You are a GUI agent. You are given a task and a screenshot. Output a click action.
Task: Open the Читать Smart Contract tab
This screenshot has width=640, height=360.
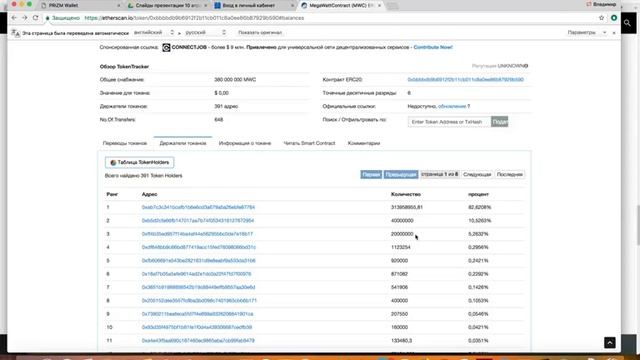309,143
